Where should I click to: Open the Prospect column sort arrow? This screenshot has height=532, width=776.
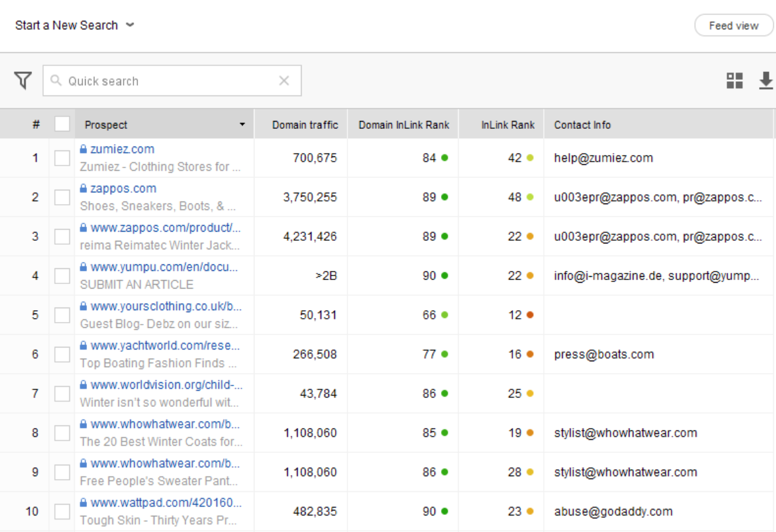242,124
